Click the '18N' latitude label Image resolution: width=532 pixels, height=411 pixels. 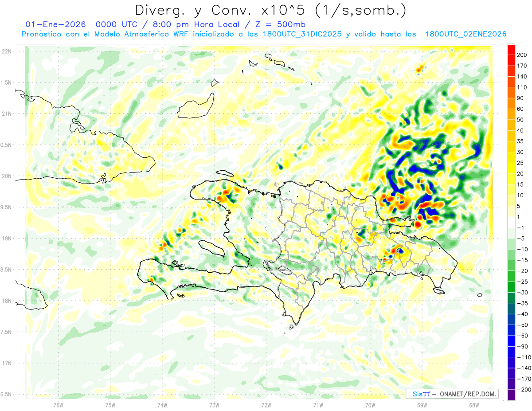[6, 301]
